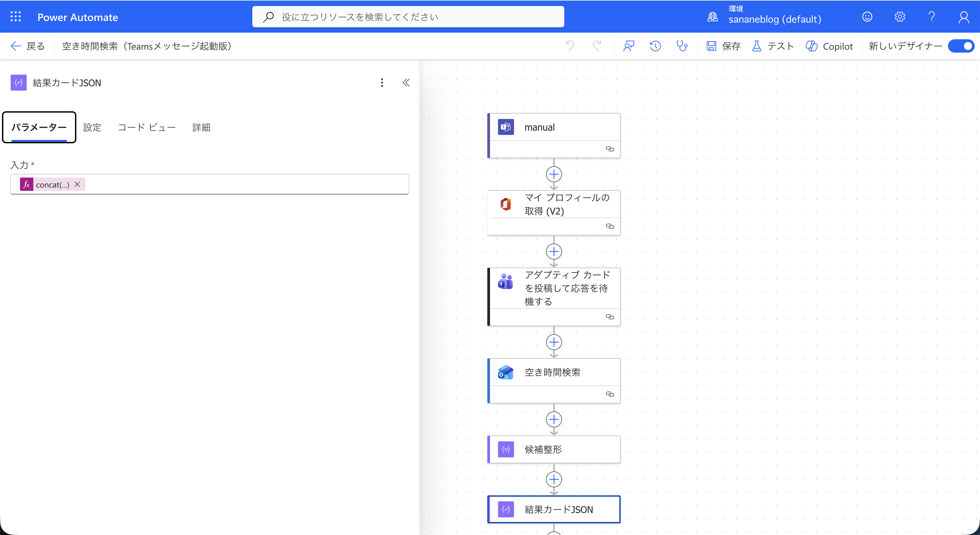Click the connection link icon on manual card
Viewport: 980px width, 535px height.
[x=610, y=149]
